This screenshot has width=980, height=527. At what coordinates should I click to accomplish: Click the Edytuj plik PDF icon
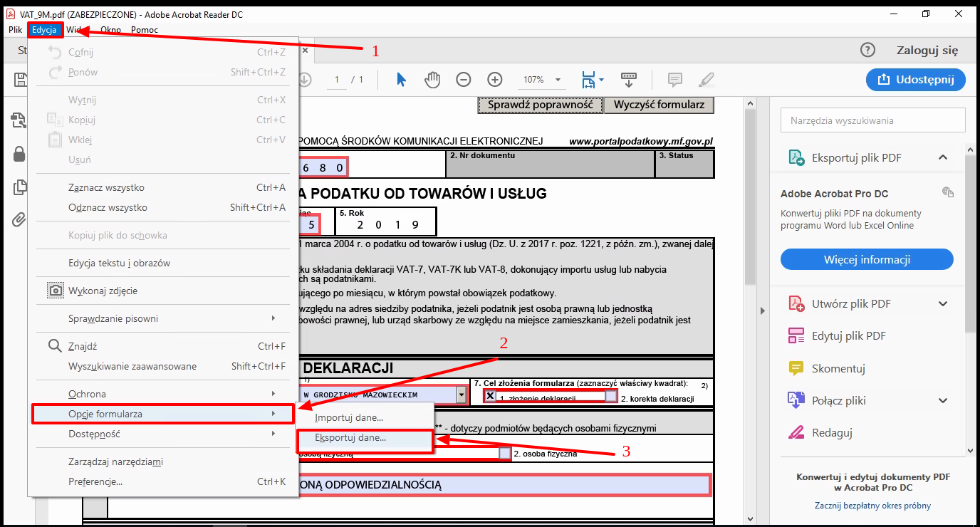(796, 335)
